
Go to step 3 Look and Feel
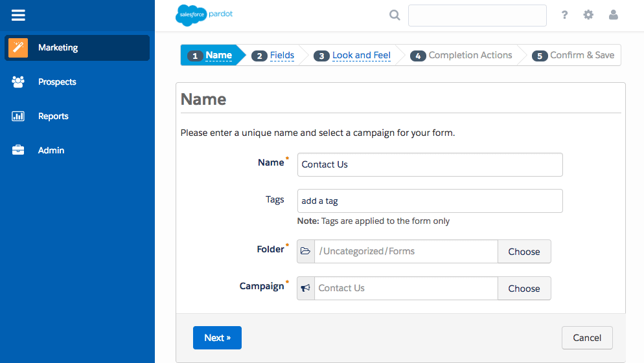pos(352,56)
